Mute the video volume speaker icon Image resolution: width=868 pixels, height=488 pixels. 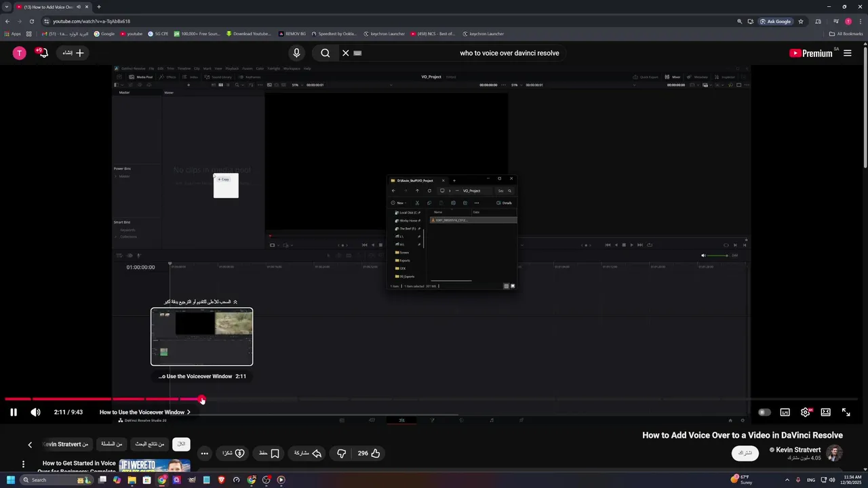click(x=36, y=412)
